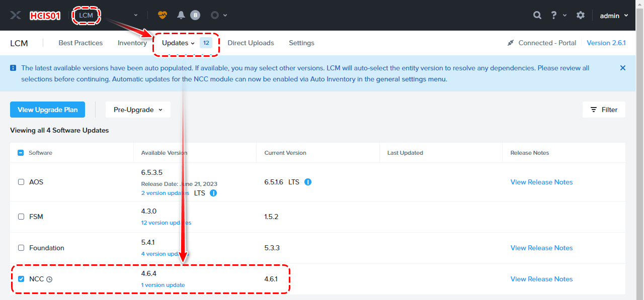
Task: Uncheck the NCC software checkbox
Action: click(x=21, y=279)
